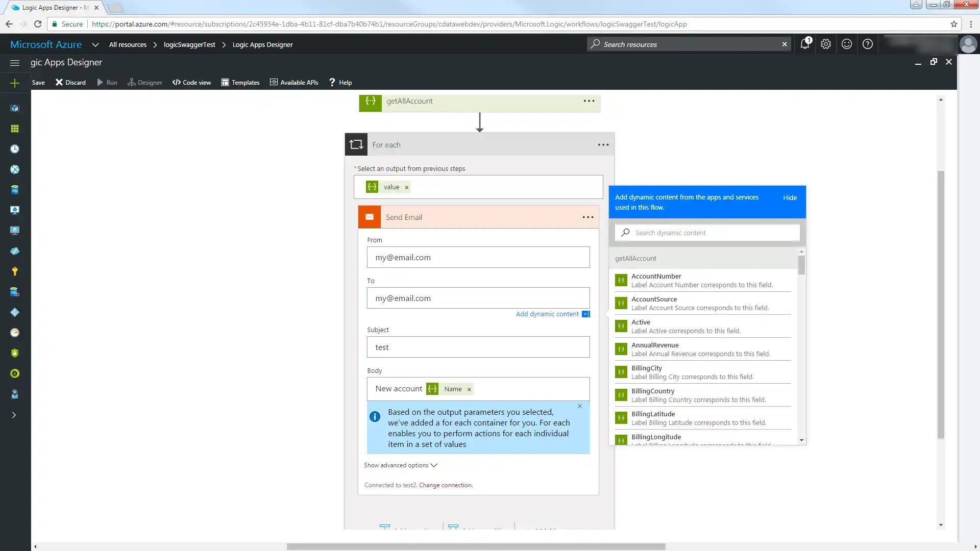Save the logic app workflow
The image size is (980, 551).
38,82
